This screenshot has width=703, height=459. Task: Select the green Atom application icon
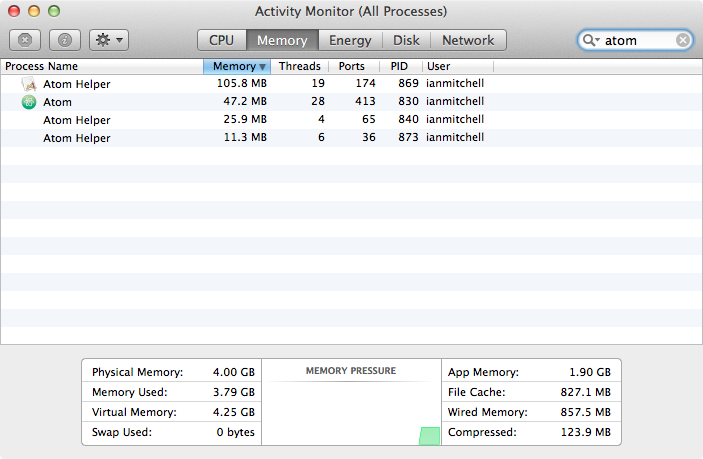(29, 102)
